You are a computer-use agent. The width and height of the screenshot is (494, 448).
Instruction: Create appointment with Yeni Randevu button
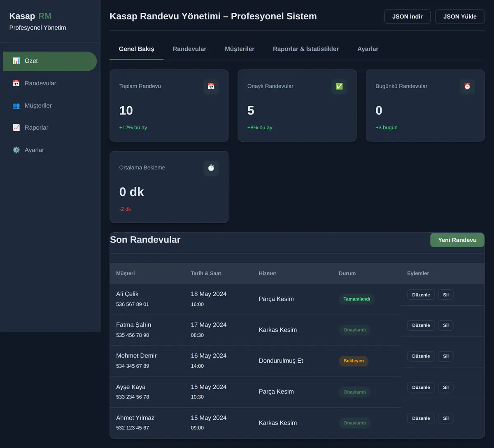click(457, 240)
